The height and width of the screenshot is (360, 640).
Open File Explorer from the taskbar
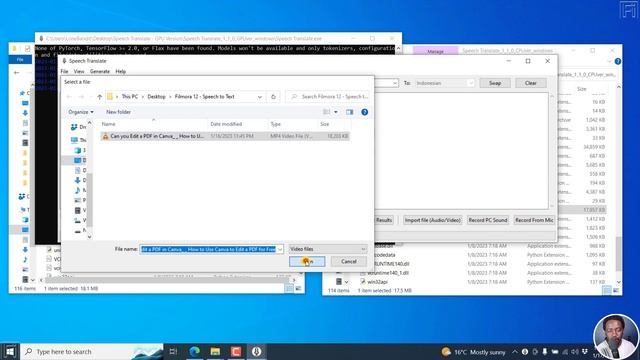pyautogui.click(x=215, y=351)
